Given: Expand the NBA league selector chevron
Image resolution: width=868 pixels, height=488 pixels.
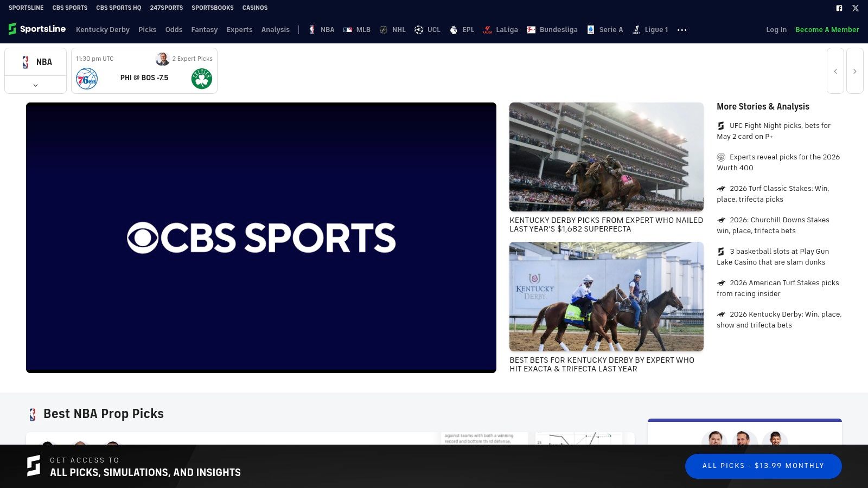Looking at the screenshot, I should point(36,85).
